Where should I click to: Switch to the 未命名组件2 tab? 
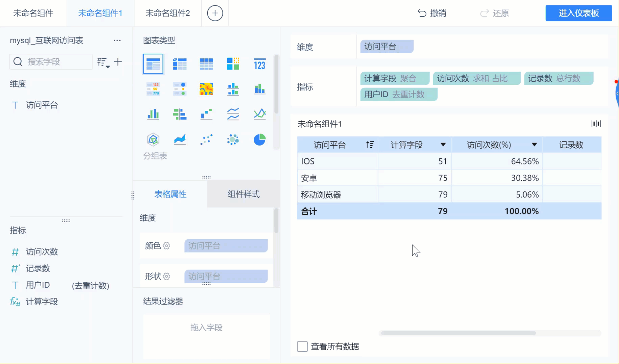[x=168, y=13]
